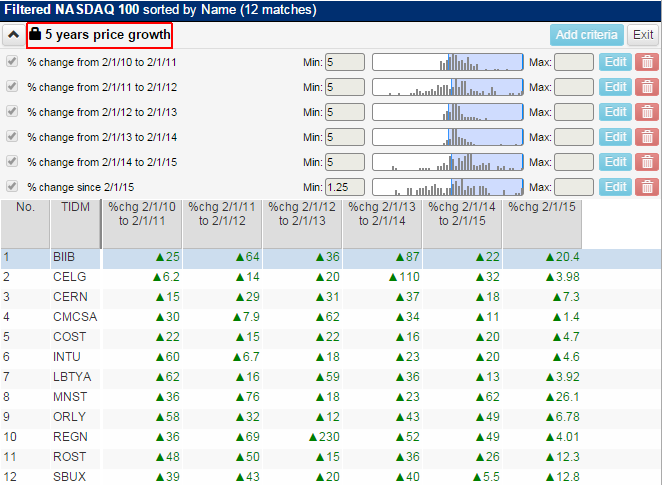Select the SBUX ticker row

(331, 477)
